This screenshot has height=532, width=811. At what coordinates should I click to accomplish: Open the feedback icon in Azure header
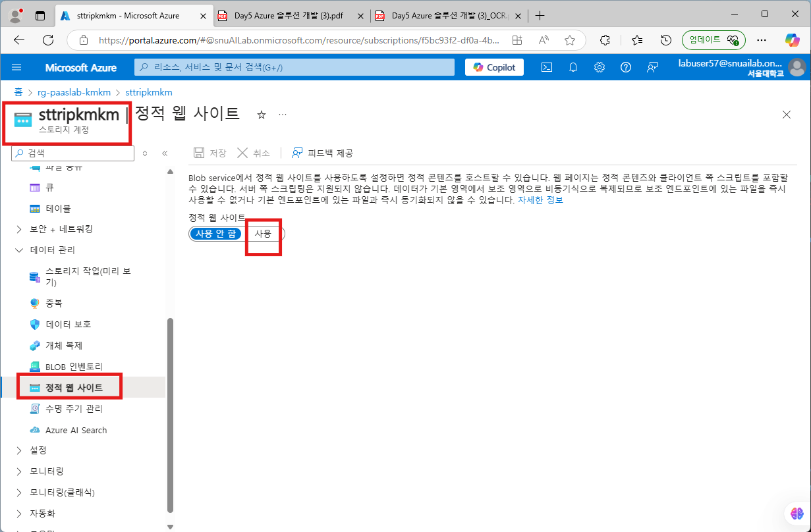pos(652,67)
